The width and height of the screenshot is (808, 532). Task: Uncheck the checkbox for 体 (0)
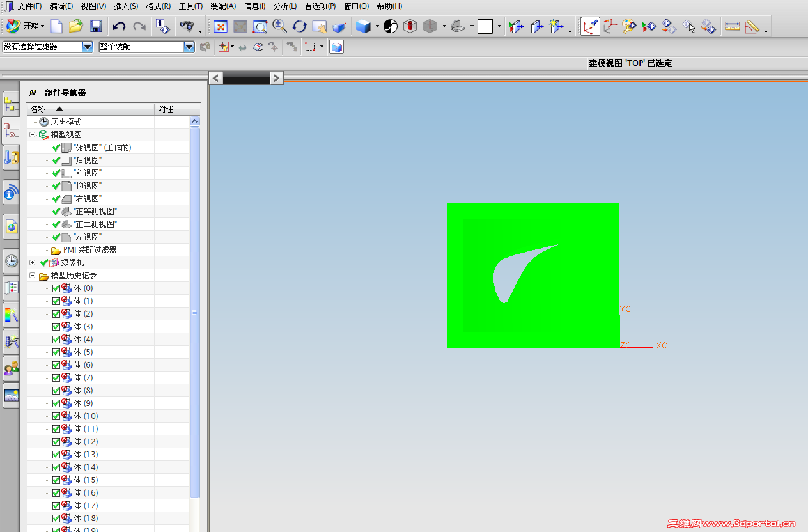point(56,288)
